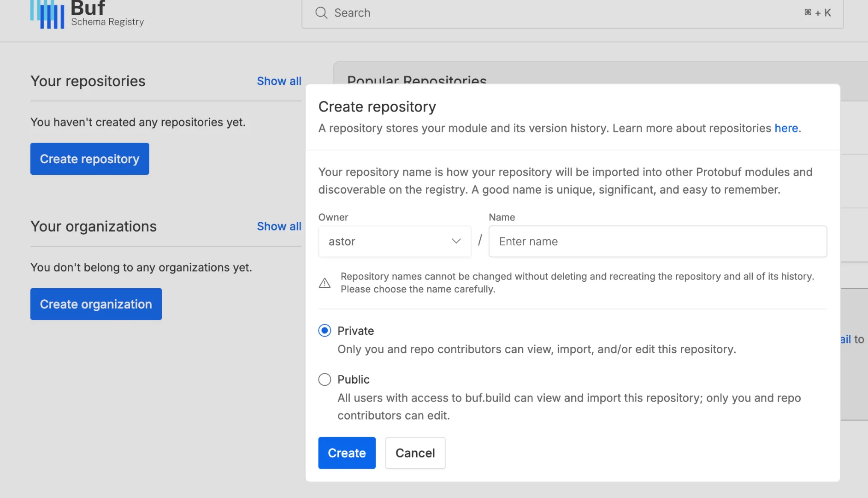Viewport: 868px width, 498px height.
Task: Click the Your organizations heading
Action: click(94, 226)
